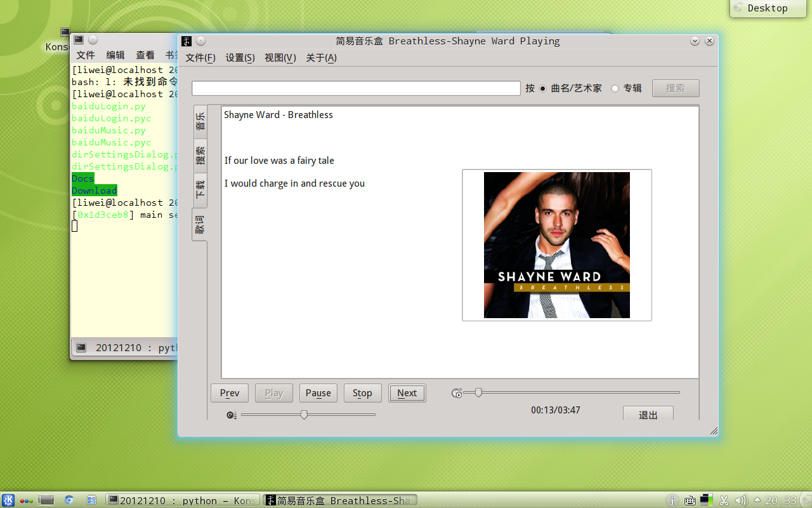The image size is (812, 508).
Task: Click the seek slider's clock icon
Action: coord(457,394)
